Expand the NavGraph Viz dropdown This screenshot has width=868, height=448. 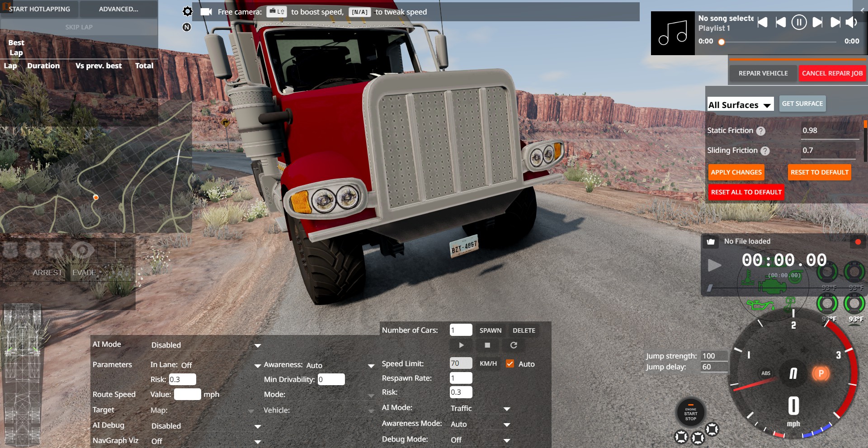pyautogui.click(x=206, y=441)
